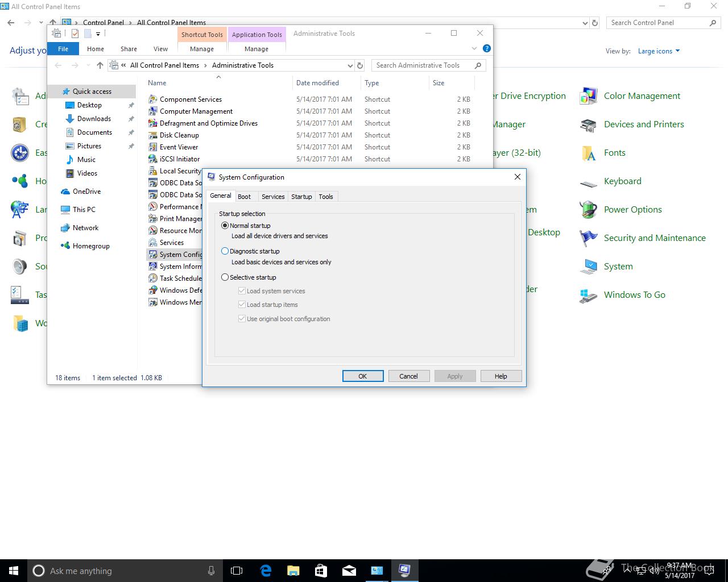
Task: Open the Store from the taskbar
Action: click(321, 571)
